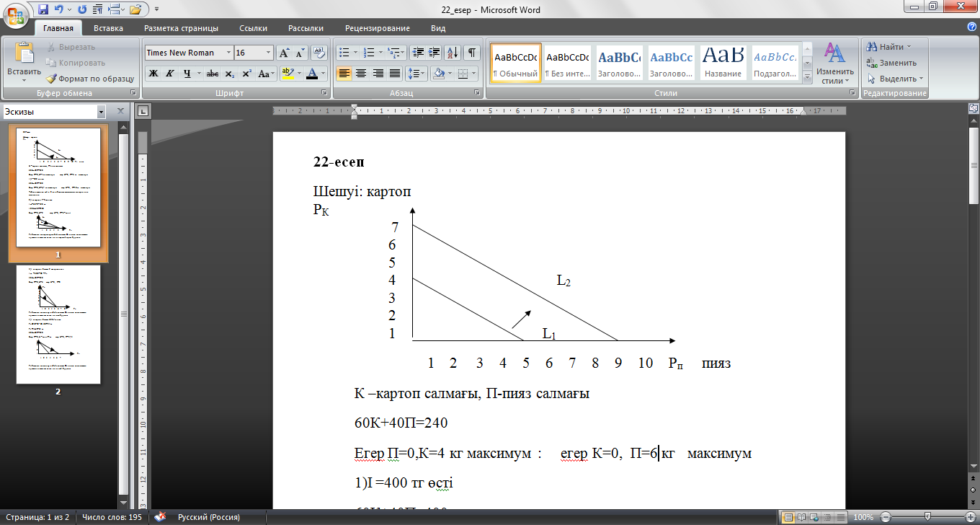Viewport: 980px width, 525px height.
Task: Open the Разметка страницы tab
Action: click(181, 28)
